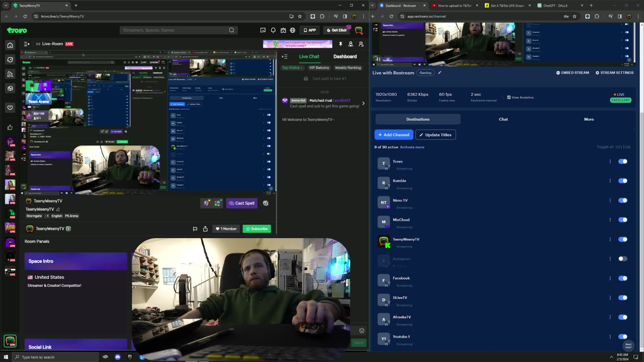Image resolution: width=644 pixels, height=362 pixels.
Task: Select Weekly Ranking tab
Action: tap(348, 67)
